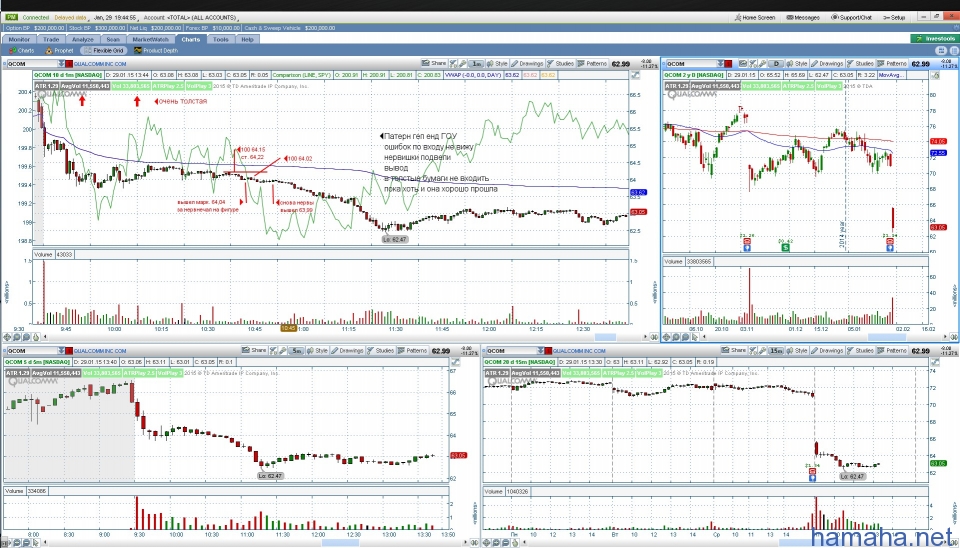Open the Messages window
Viewport: 960px width, 548px height.
tap(803, 18)
